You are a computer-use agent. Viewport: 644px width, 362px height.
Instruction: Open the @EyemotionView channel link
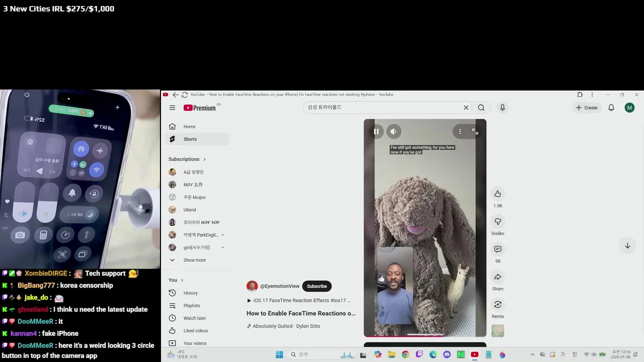[x=280, y=286]
